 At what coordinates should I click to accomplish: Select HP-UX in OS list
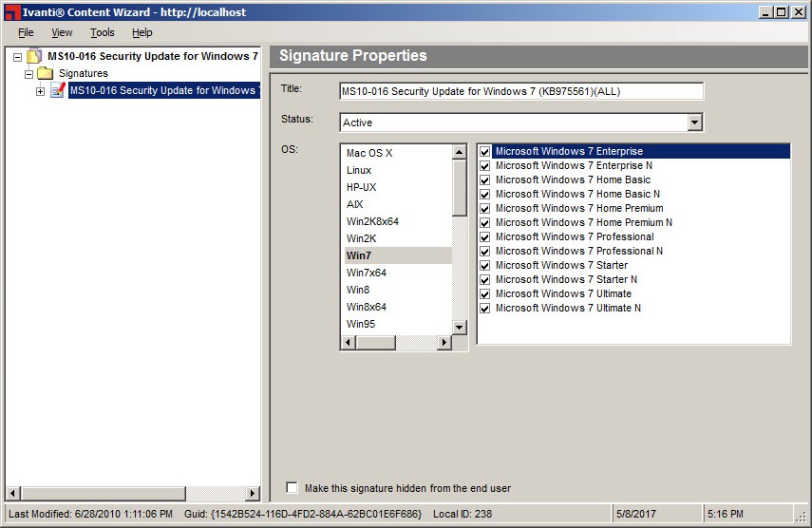coord(397,187)
